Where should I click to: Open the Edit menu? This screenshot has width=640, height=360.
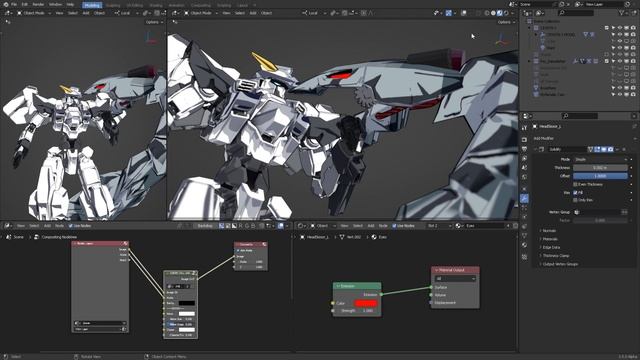[x=25, y=4]
